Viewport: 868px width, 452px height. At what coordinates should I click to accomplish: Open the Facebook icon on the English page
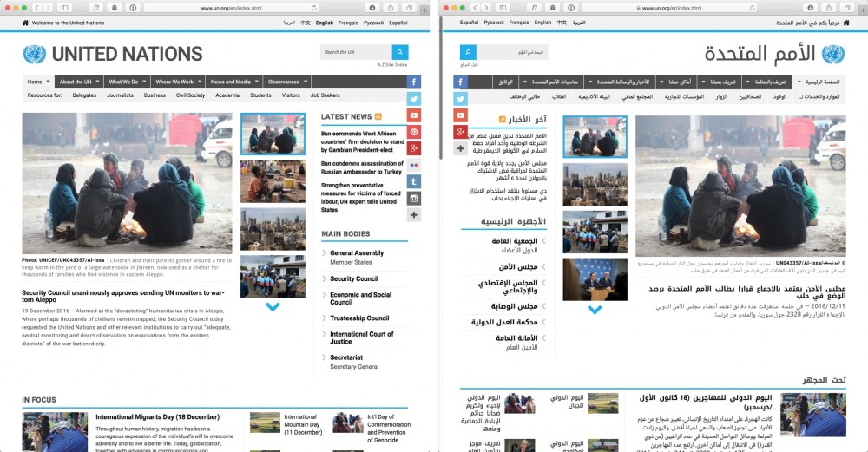(x=414, y=82)
